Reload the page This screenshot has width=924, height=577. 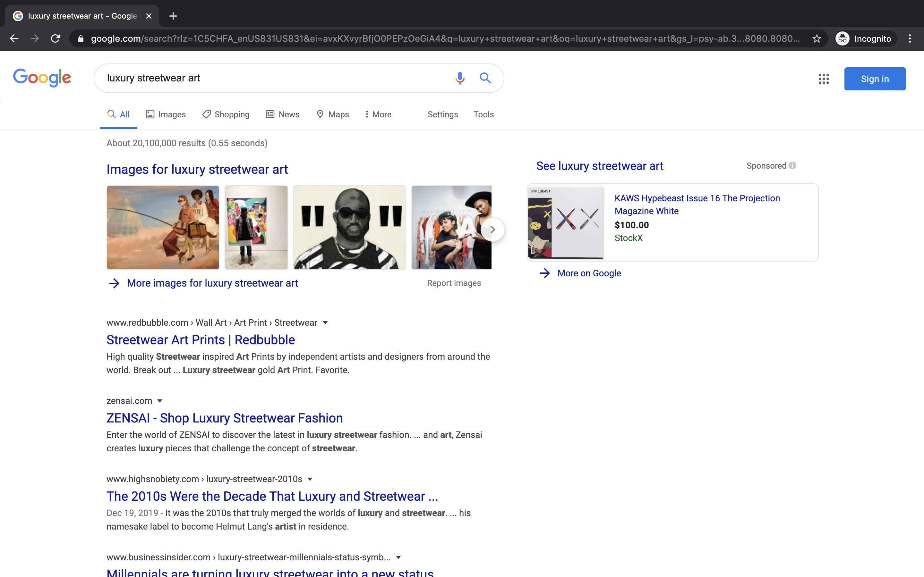[x=56, y=38]
